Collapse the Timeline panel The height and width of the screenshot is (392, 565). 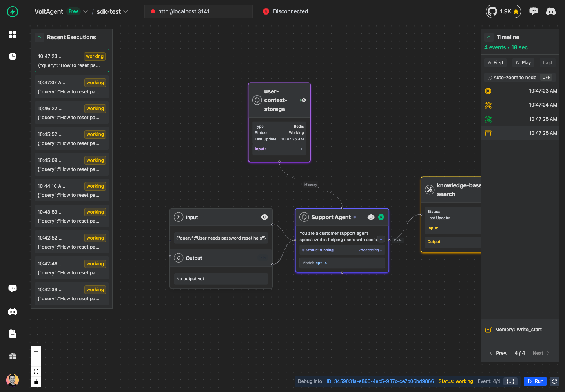point(489,37)
